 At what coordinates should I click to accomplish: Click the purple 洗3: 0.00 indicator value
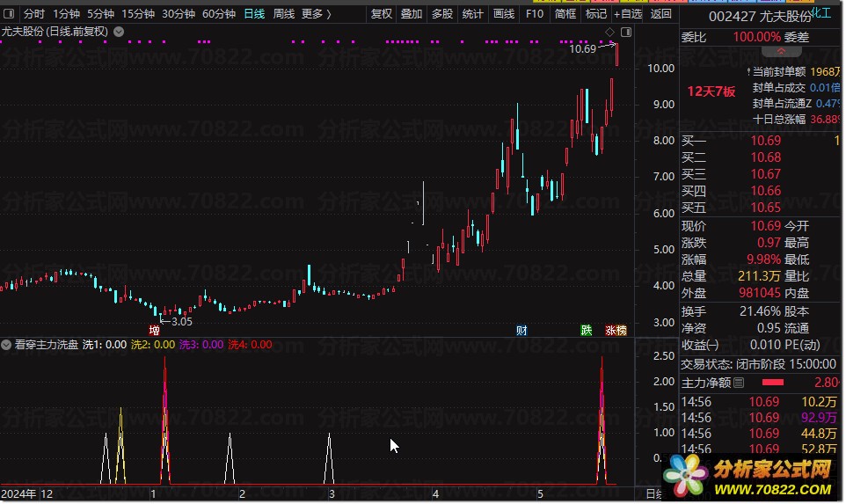[x=201, y=345]
